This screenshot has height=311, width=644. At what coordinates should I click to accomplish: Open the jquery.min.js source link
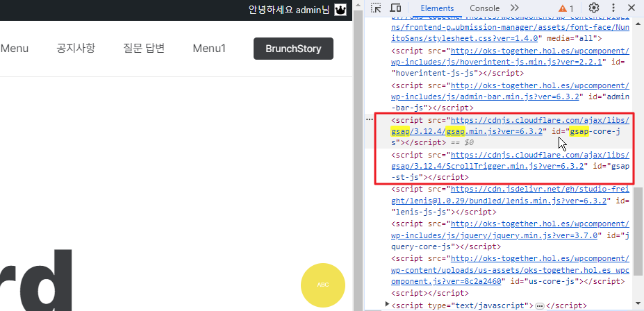[510, 229]
